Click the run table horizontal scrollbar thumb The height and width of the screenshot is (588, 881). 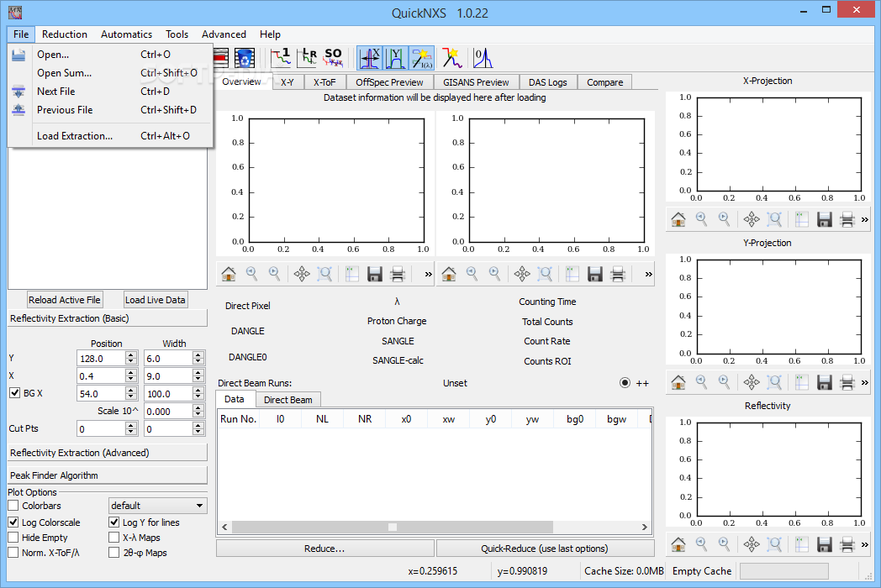[393, 527]
